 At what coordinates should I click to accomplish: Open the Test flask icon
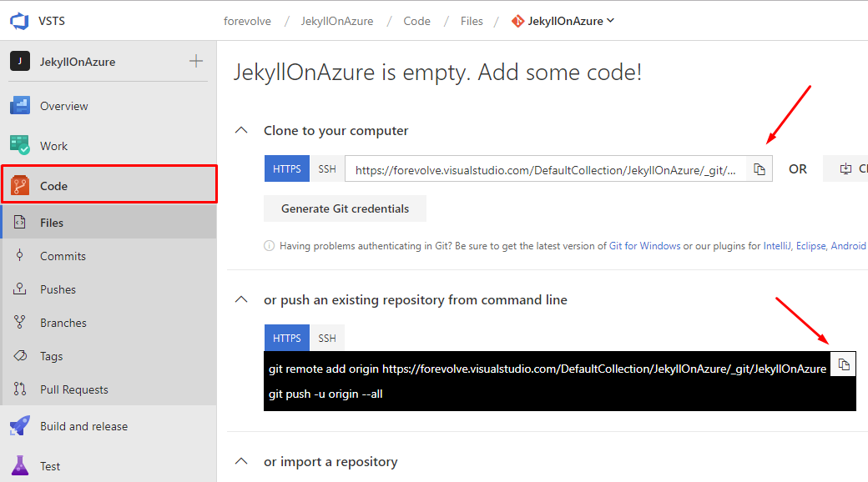tap(20, 465)
